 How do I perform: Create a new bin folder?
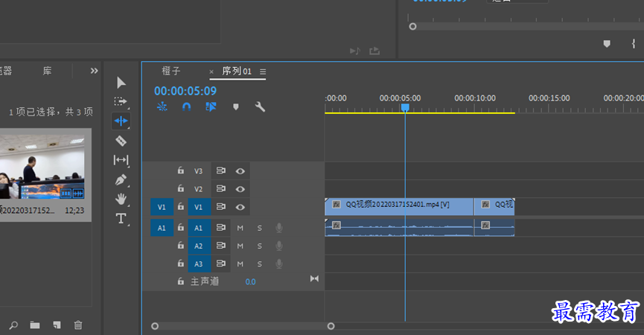(35, 325)
